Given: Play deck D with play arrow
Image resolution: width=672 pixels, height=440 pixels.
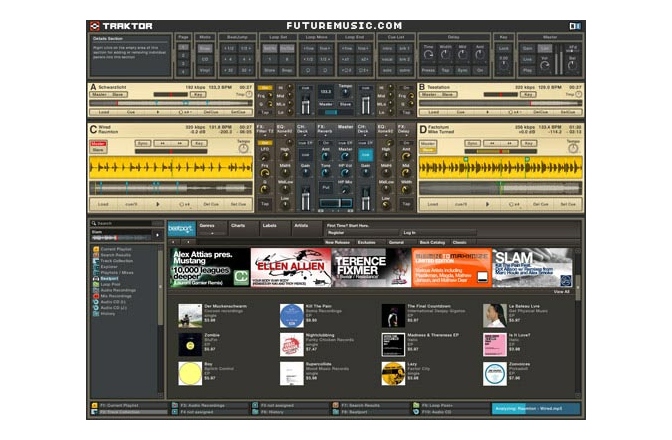Looking at the screenshot, I should (487, 204).
